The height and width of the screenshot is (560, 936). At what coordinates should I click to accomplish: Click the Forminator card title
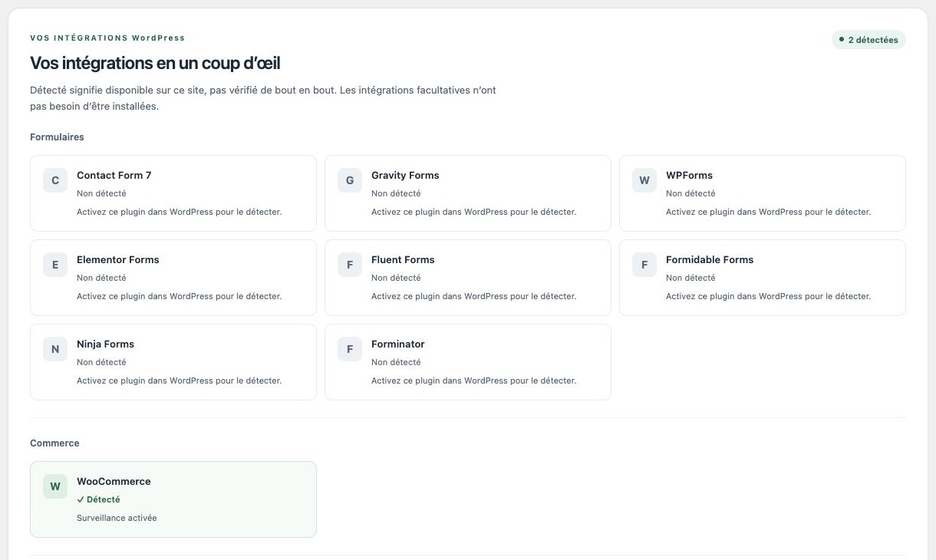398,344
